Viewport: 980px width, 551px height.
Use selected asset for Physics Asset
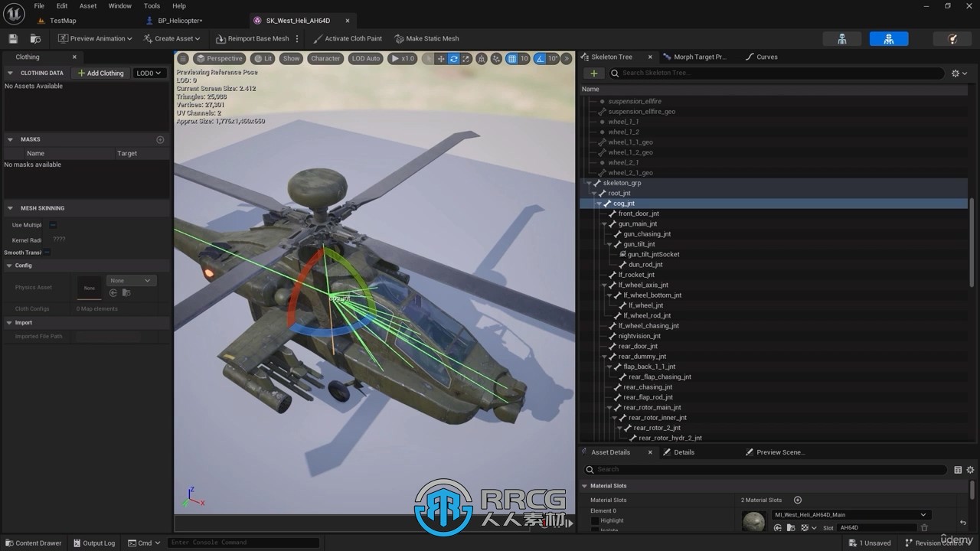coord(113,292)
